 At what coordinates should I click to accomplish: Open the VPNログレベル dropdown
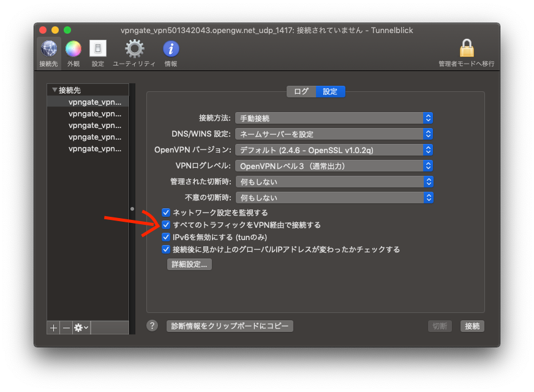pos(334,166)
